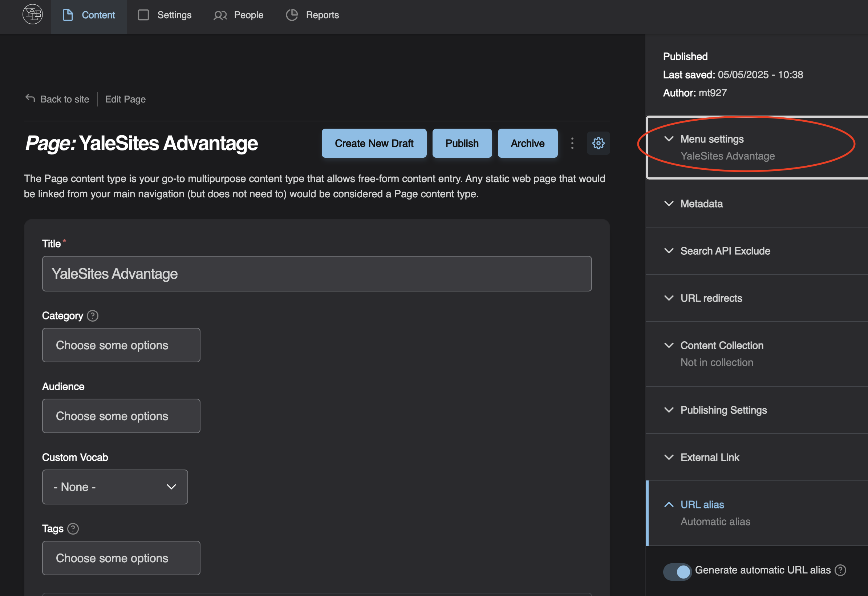Click the gear settings icon
Viewport: 868px width, 596px height.
(598, 143)
